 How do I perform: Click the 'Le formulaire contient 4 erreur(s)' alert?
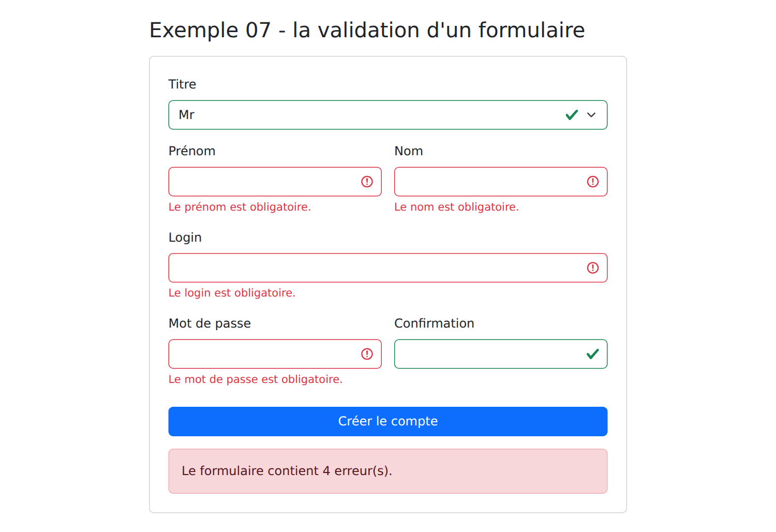tap(388, 471)
